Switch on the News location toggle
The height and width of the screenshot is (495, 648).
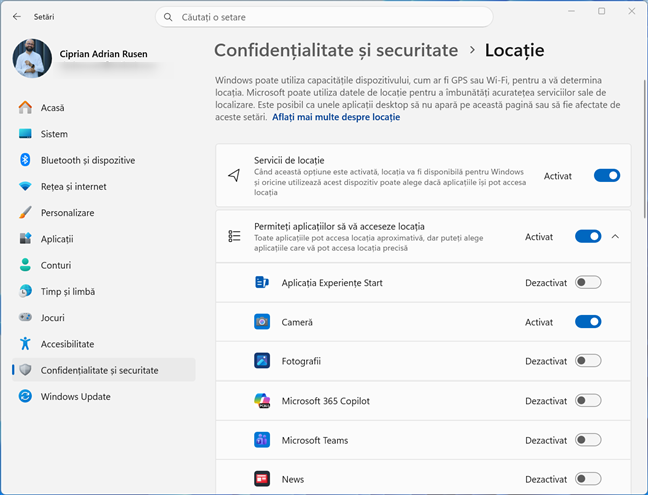tap(588, 479)
